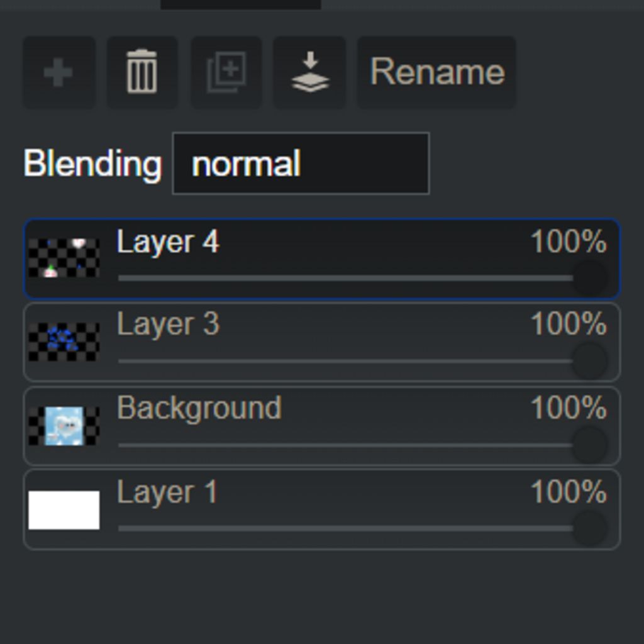The height and width of the screenshot is (644, 644).
Task: Click the Background opacity slider handle
Action: click(x=590, y=445)
